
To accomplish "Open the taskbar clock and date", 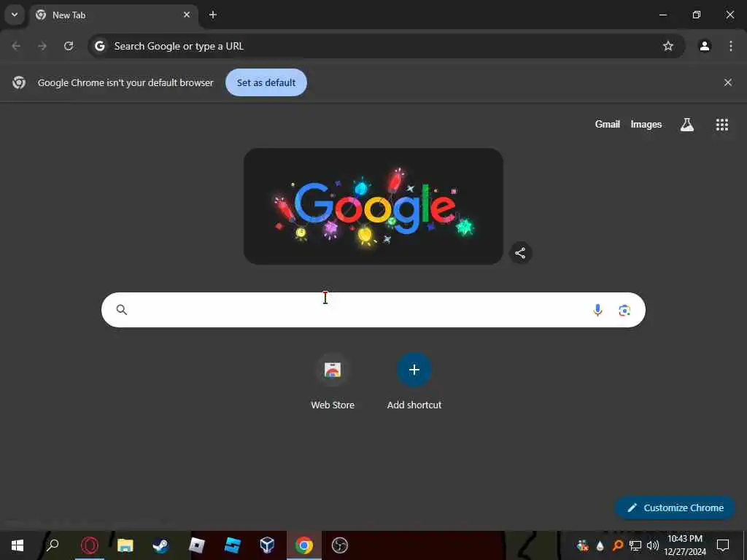I will click(685, 545).
